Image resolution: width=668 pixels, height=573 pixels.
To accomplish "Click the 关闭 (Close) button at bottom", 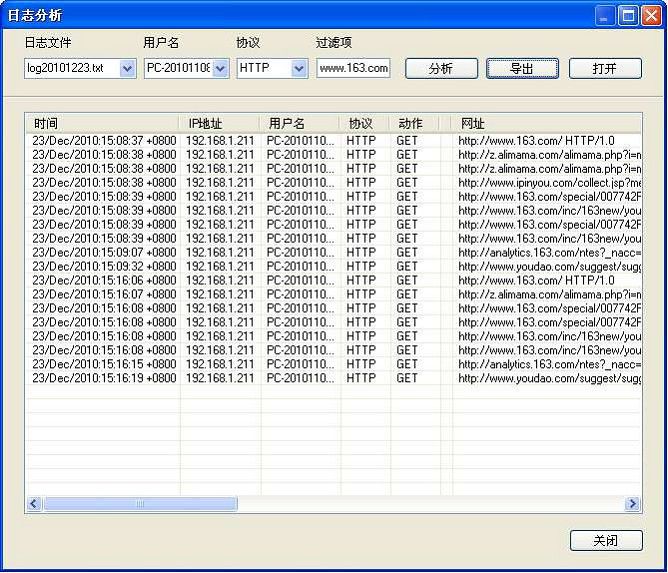I will click(606, 541).
